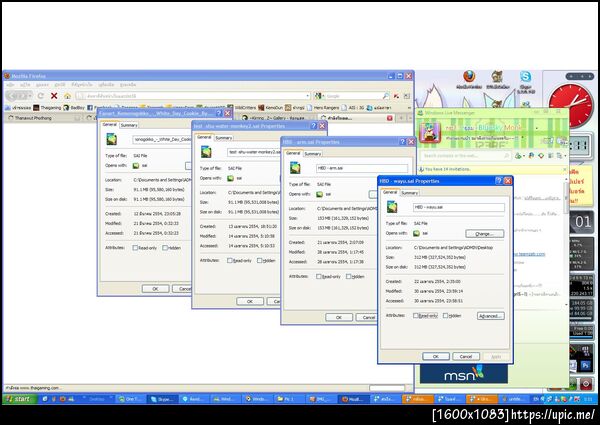The image size is (600, 425).
Task: Select General tab in HBD - arm.sai Properties
Action: click(x=293, y=153)
